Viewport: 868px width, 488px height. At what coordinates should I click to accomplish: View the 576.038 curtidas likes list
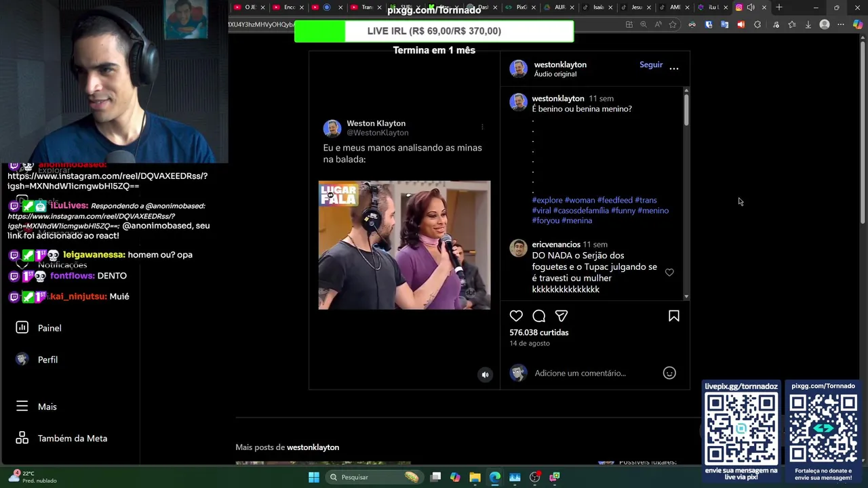[539, 332]
